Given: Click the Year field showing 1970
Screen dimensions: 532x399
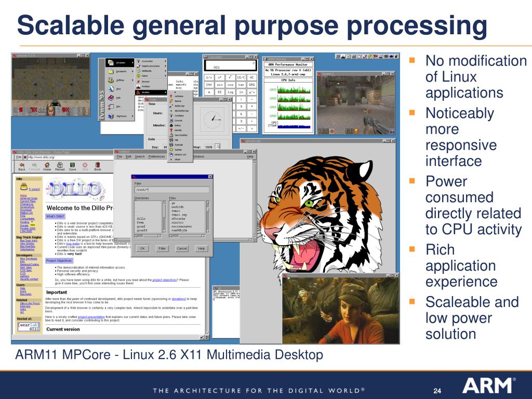Looking at the screenshot, I should click(x=208, y=147).
